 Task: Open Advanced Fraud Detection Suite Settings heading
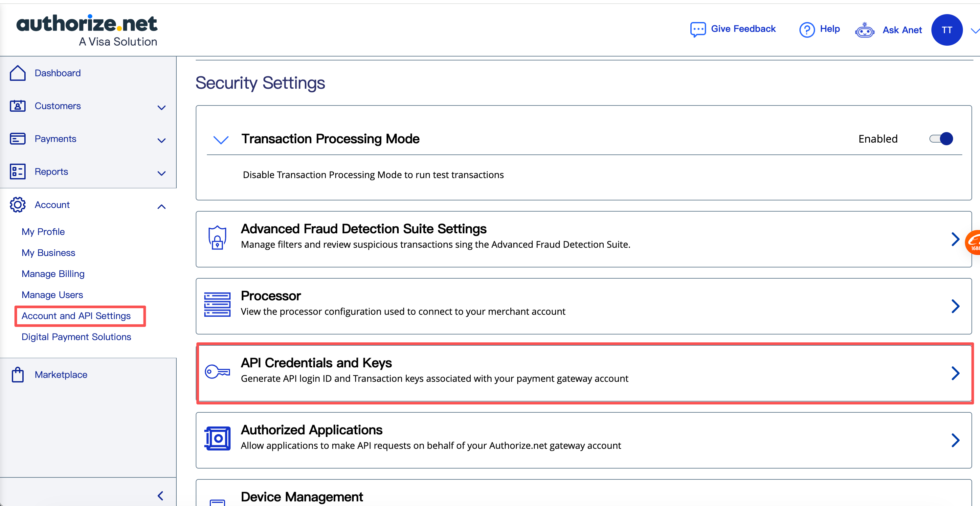[x=364, y=229]
